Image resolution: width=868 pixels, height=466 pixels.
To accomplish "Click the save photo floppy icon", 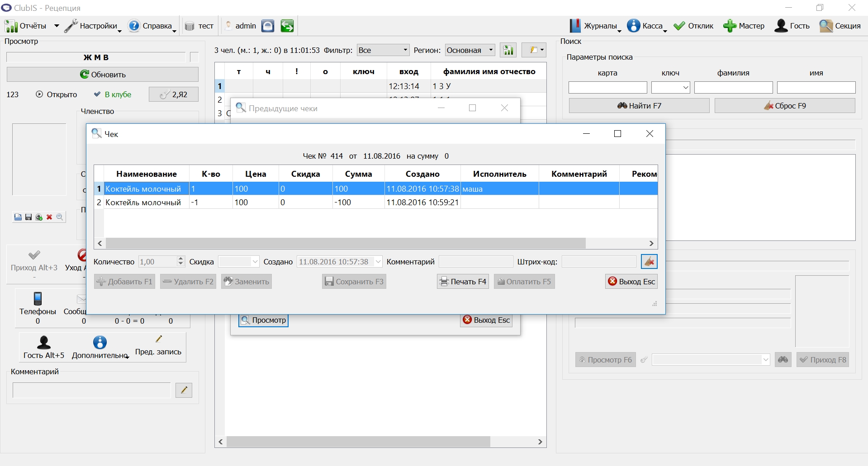I will (x=28, y=217).
